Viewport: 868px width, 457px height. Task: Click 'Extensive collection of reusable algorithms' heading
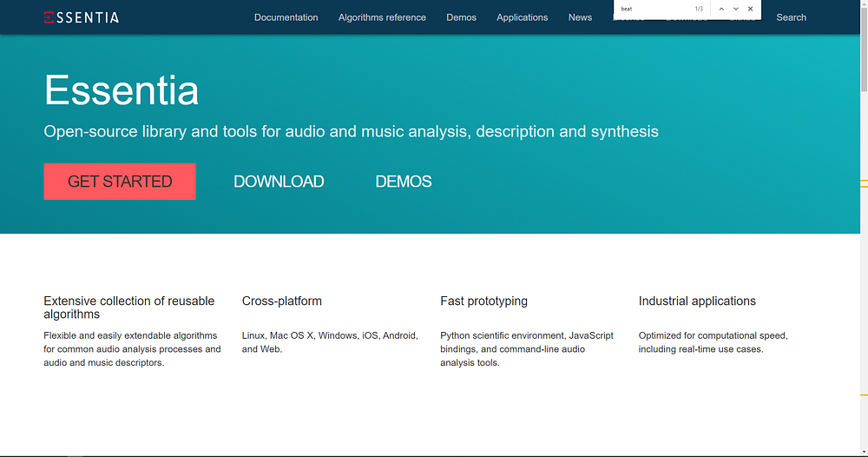[129, 308]
